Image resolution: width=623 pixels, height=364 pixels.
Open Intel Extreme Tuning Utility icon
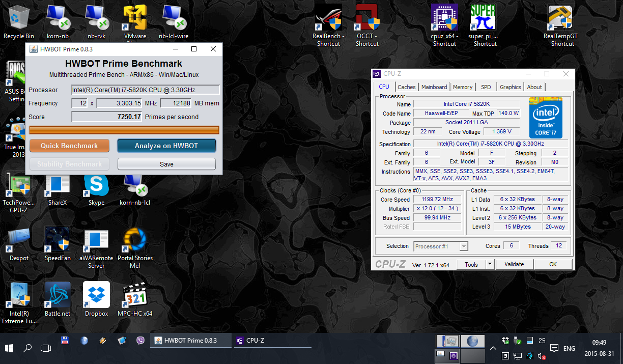pyautogui.click(x=19, y=303)
